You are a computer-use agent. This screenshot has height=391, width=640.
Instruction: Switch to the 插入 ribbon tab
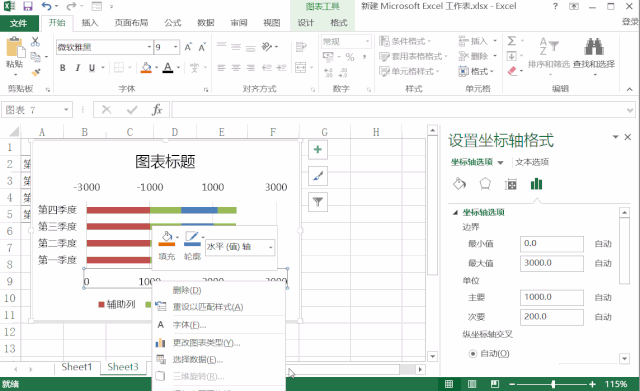coord(89,23)
